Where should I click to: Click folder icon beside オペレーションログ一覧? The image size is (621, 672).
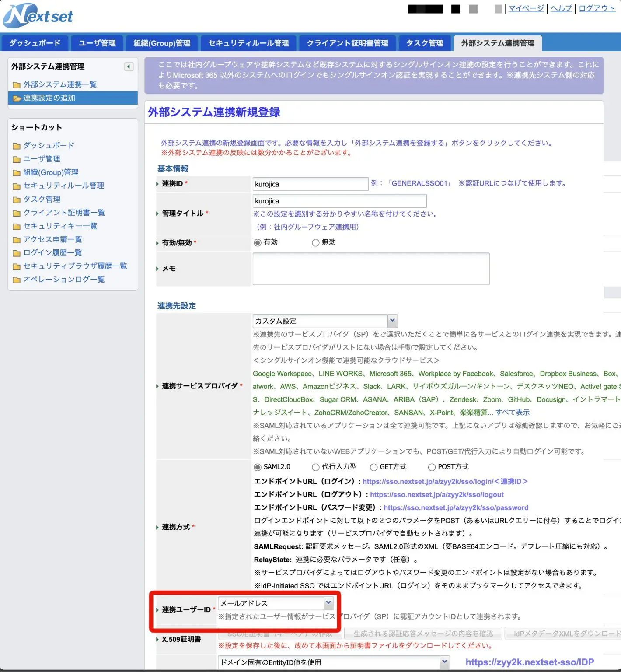pos(17,280)
